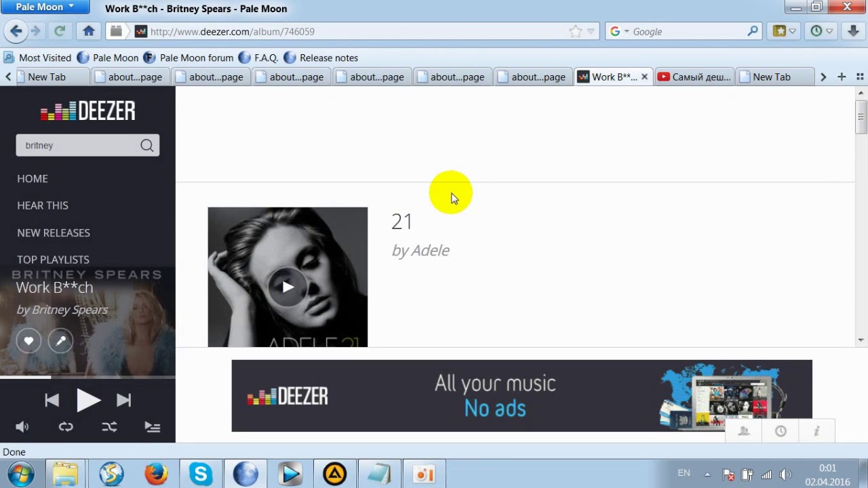868x488 pixels.
Task: Open the Most Visited bookmarks folder
Action: [x=37, y=58]
